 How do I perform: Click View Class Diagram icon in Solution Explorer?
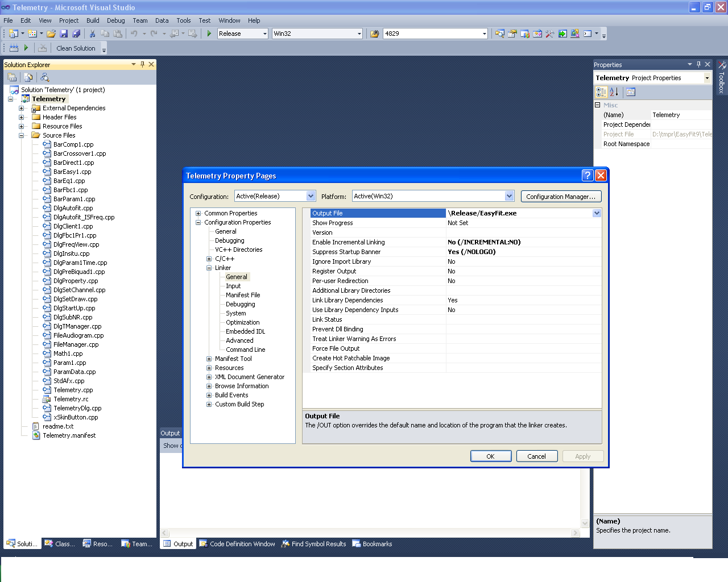[44, 77]
